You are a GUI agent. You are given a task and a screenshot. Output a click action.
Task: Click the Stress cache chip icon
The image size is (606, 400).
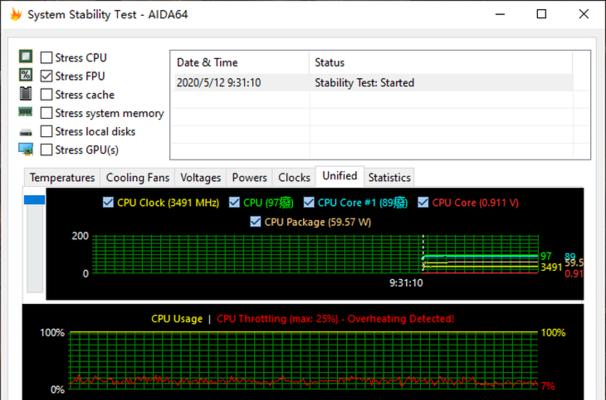26,94
